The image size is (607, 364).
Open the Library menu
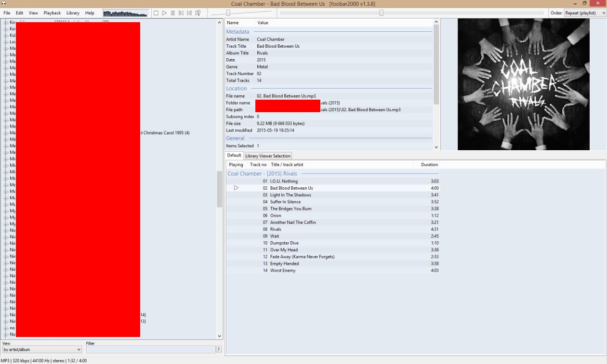(73, 13)
